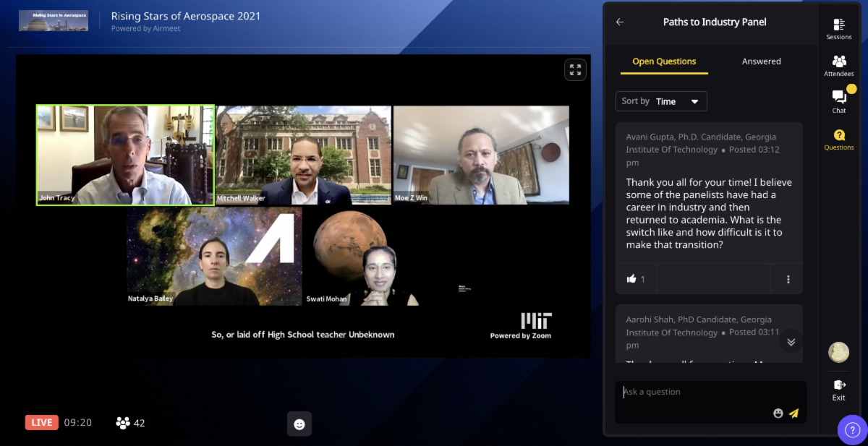Open the Chat panel icon

pos(839,100)
